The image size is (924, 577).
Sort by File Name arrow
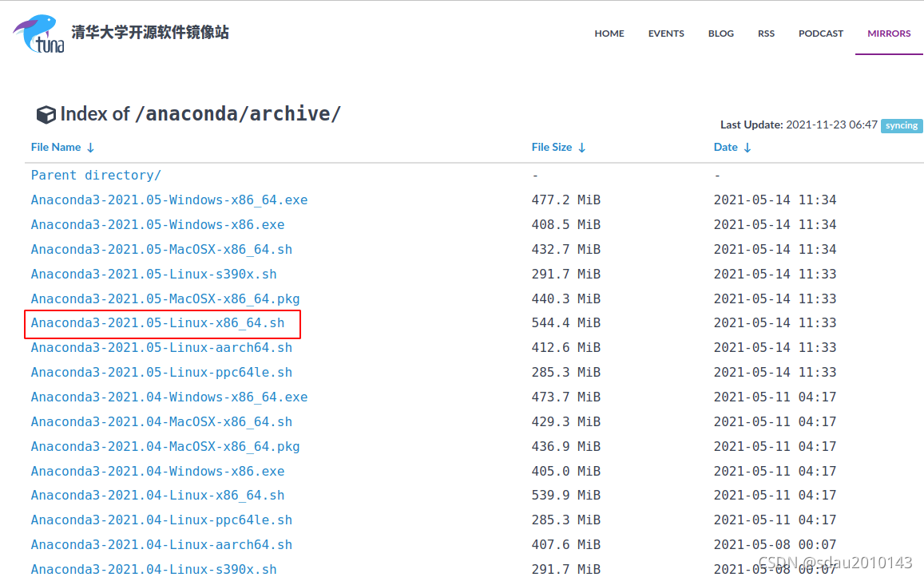tap(91, 148)
